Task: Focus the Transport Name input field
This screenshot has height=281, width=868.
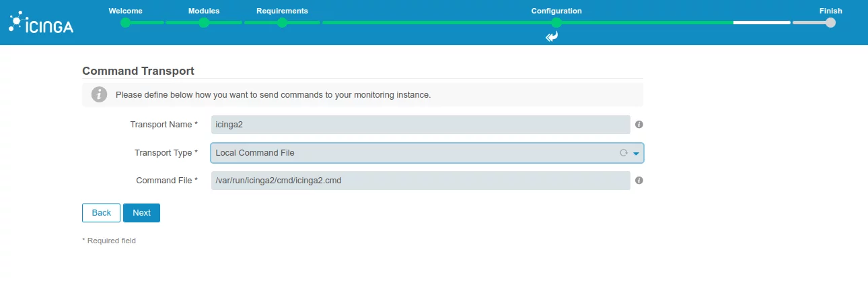Action: [x=421, y=125]
